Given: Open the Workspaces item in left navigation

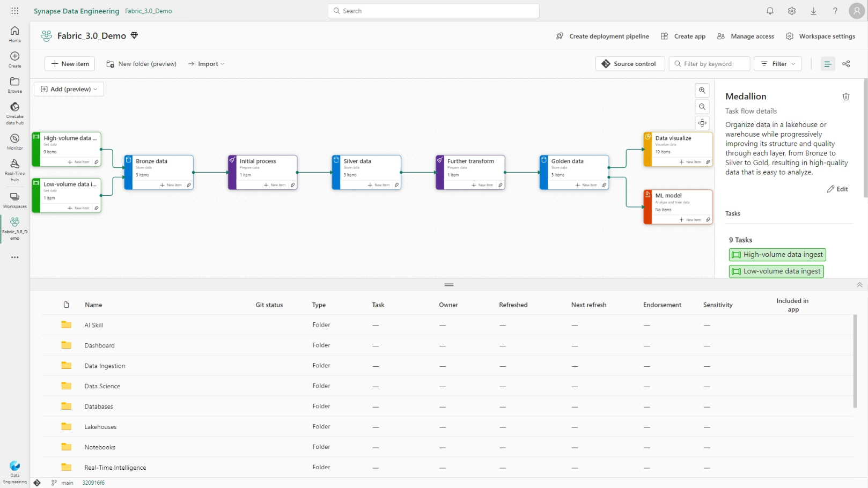Looking at the screenshot, I should [x=14, y=199].
